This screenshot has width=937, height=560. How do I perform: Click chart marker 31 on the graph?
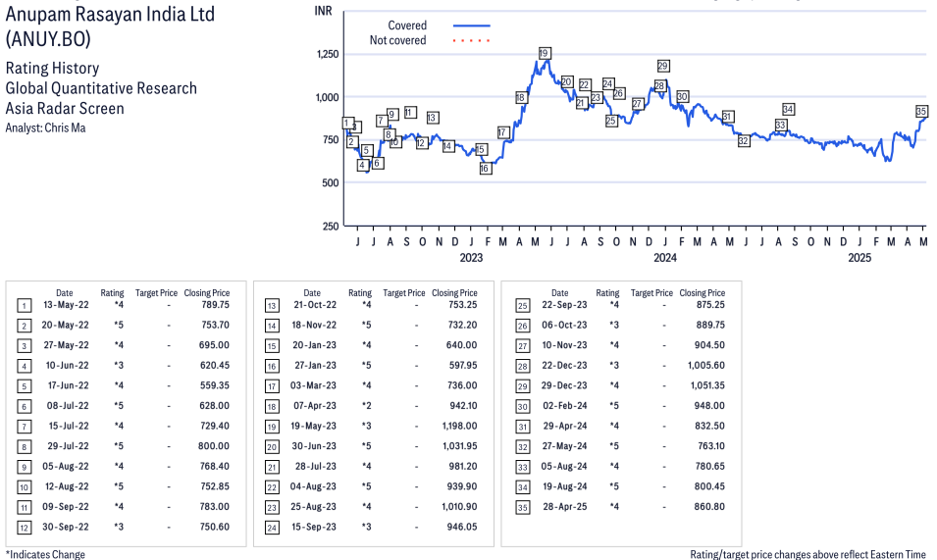pyautogui.click(x=727, y=117)
